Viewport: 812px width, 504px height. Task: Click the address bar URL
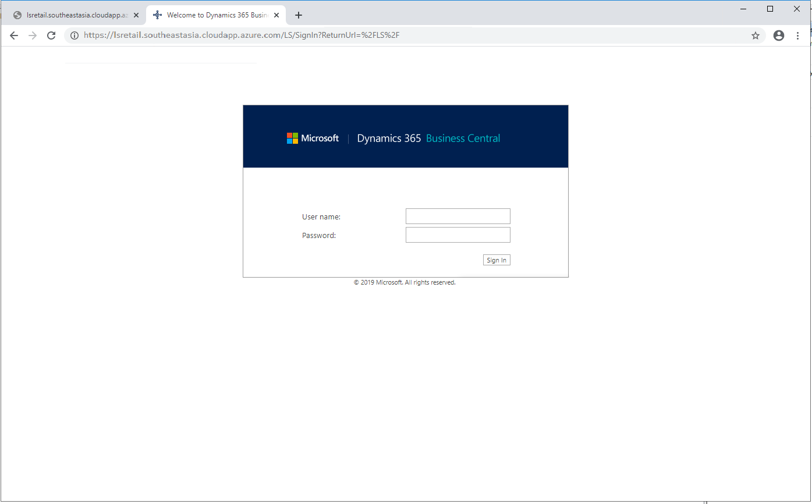(242, 36)
